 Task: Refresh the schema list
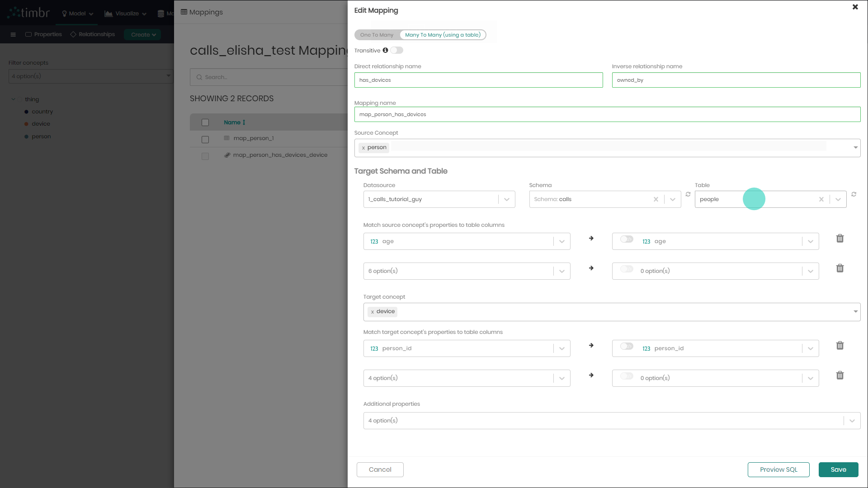[x=688, y=194]
